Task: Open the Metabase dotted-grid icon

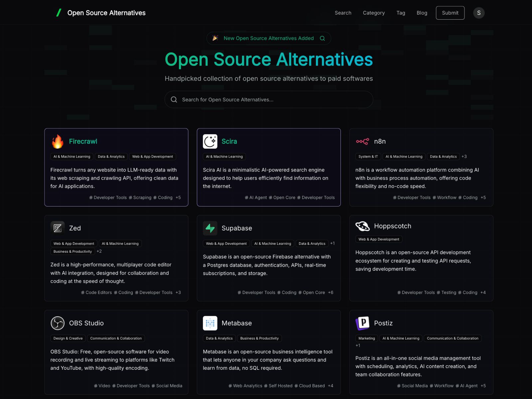Action: coord(210,323)
